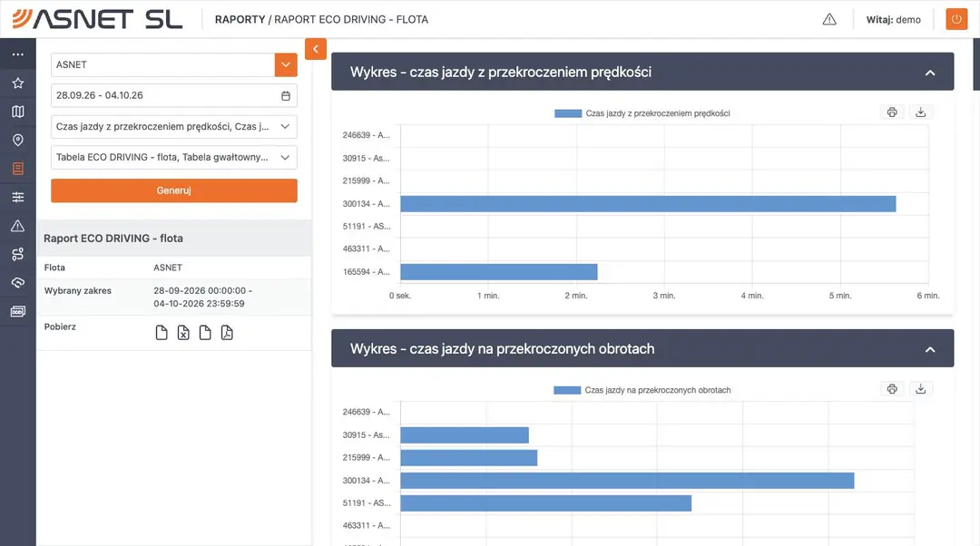This screenshot has width=980, height=546.
Task: Open the map view sidebar icon
Action: [17, 112]
